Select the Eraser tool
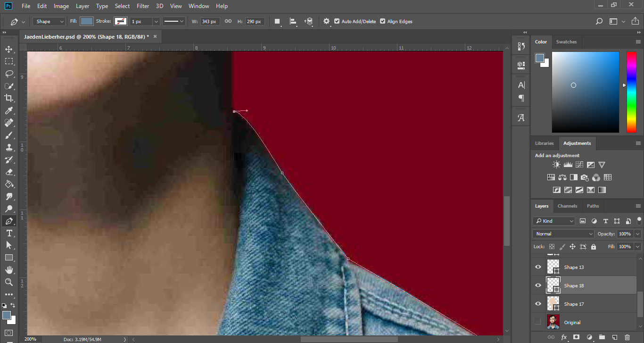The image size is (644, 343). pyautogui.click(x=9, y=172)
